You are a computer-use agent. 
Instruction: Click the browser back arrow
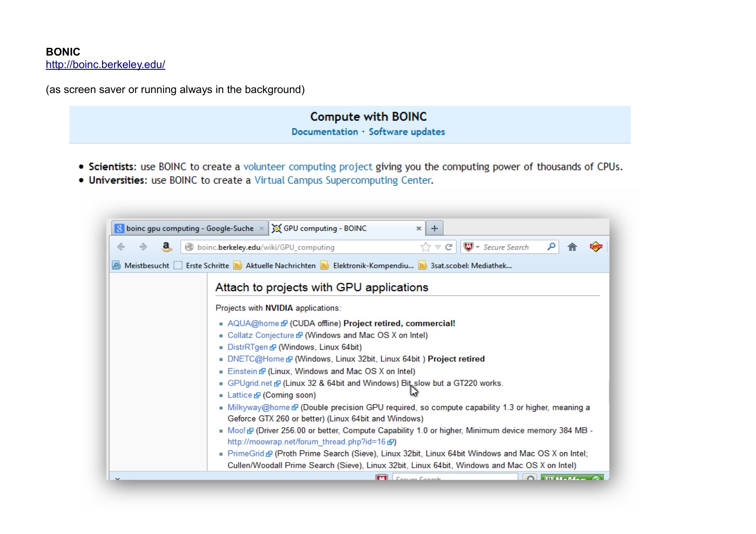click(x=121, y=247)
